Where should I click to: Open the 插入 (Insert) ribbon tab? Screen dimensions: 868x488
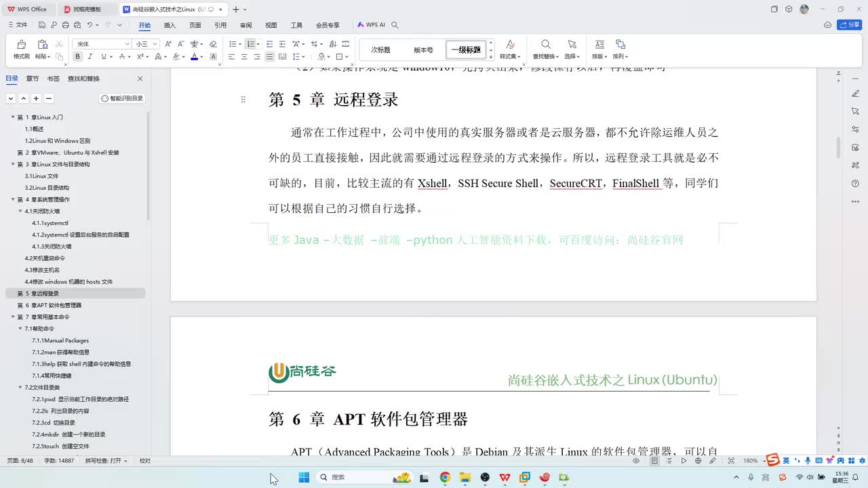170,25
